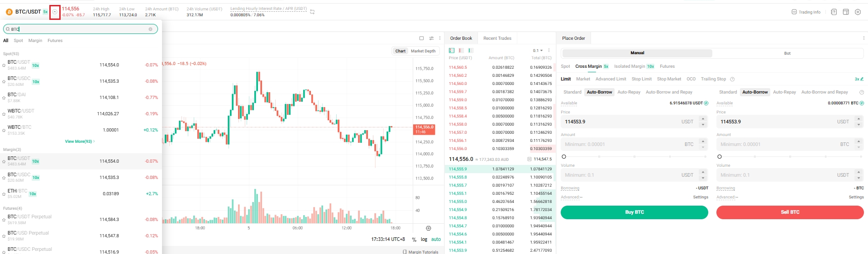This screenshot has height=254, width=868.
Task: Show only sell orders in order book
Action: 461,51
